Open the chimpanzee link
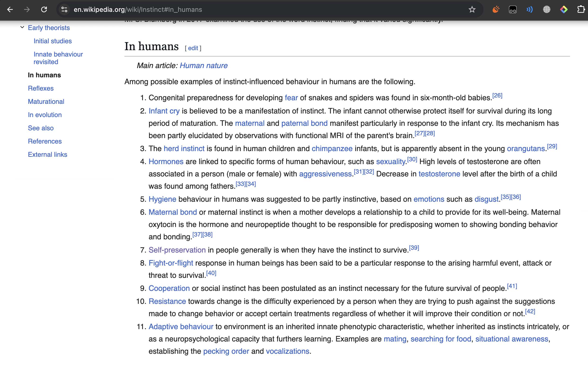The image size is (588, 367). [x=332, y=149]
